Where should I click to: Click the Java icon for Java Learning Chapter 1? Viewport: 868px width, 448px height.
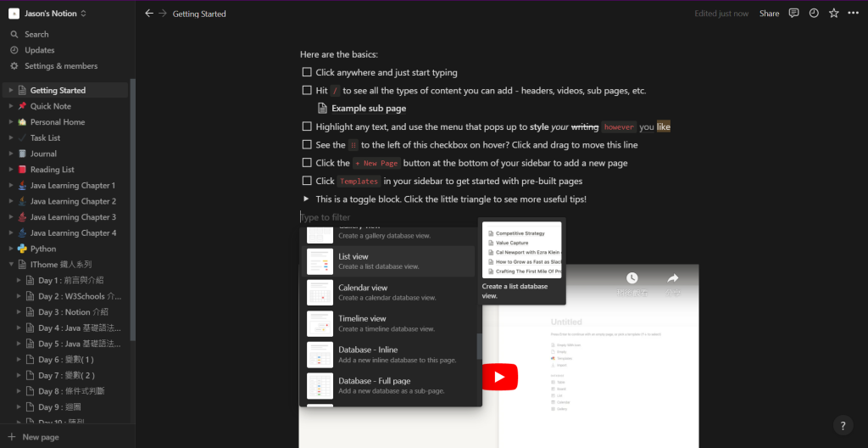pos(22,185)
